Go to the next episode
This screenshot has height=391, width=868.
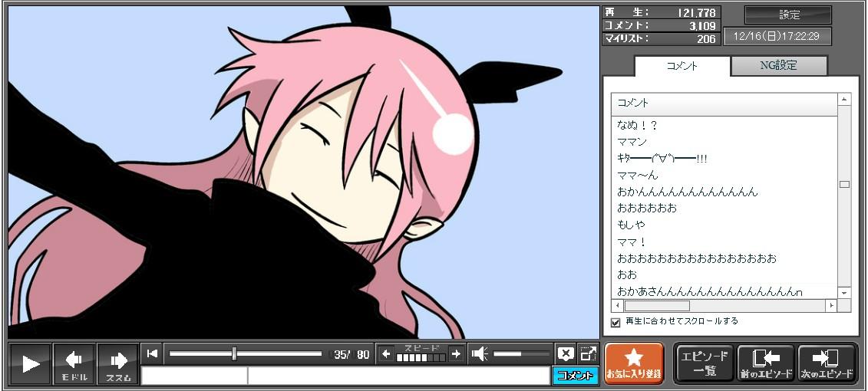[x=827, y=363]
